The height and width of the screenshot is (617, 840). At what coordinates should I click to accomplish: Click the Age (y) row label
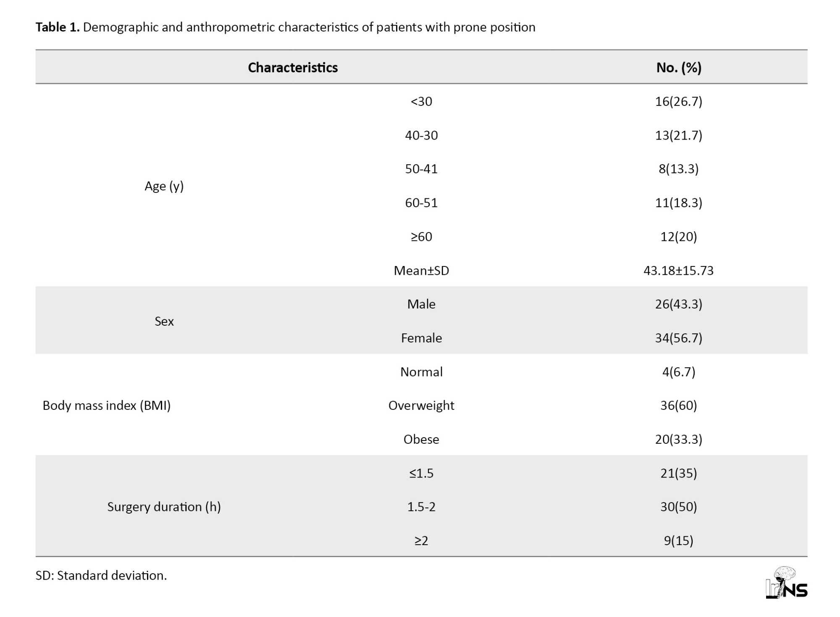[164, 186]
